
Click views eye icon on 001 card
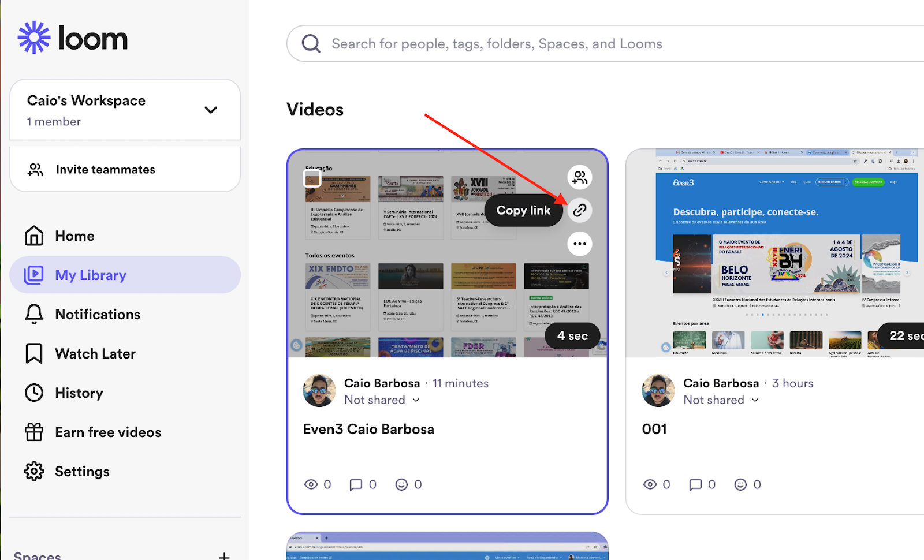650,484
